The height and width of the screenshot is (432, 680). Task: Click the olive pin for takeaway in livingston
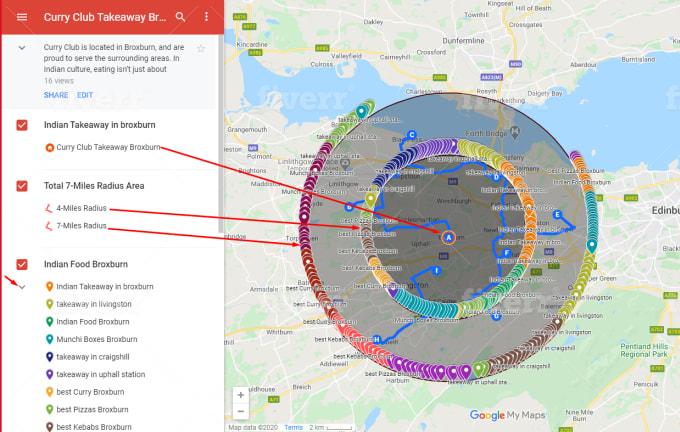(49, 304)
